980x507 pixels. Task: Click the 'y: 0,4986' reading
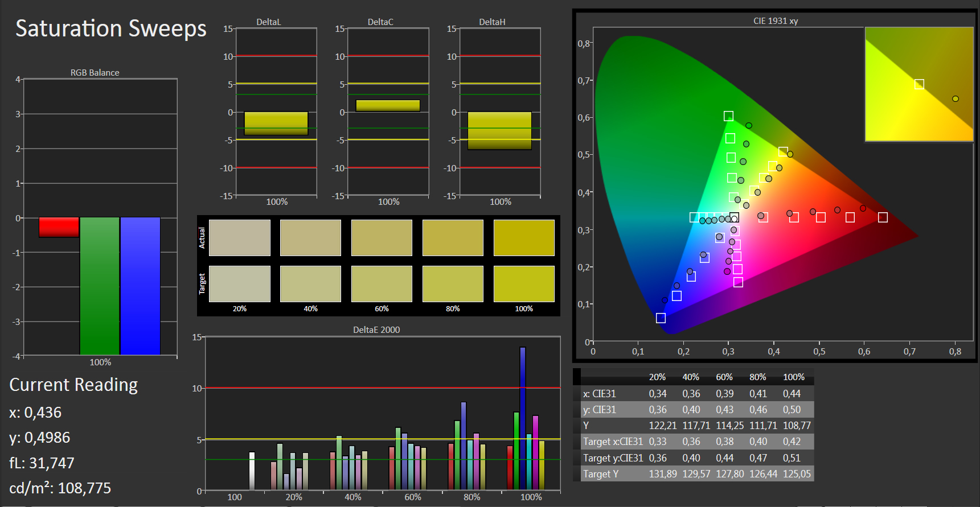(40, 438)
